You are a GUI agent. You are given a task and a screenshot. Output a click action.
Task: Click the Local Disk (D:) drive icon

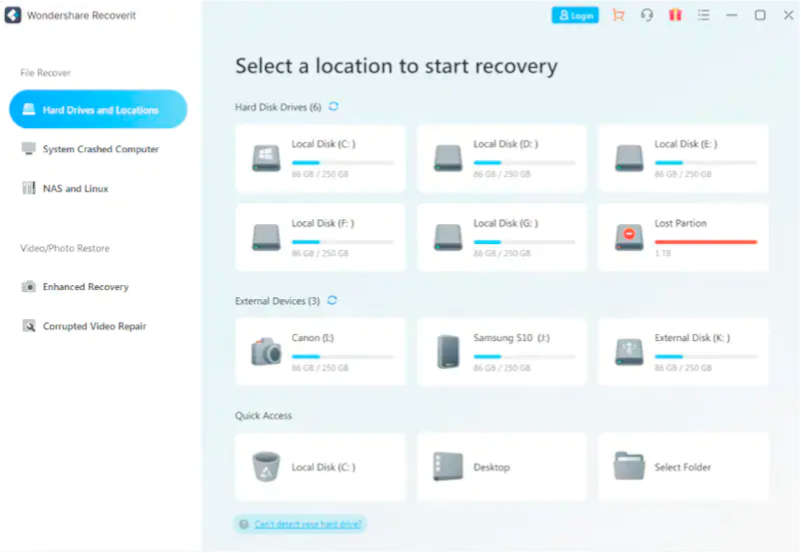pyautogui.click(x=448, y=158)
